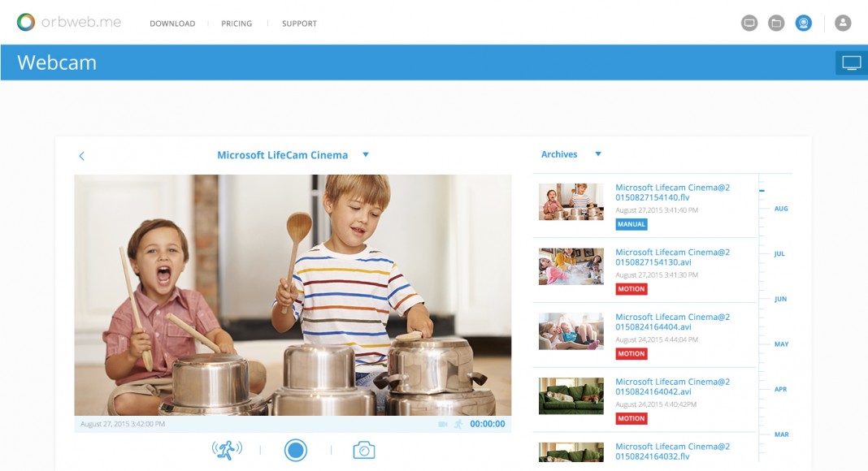Go back using the left chevron arrow
This screenshot has width=868, height=471.
82,156
